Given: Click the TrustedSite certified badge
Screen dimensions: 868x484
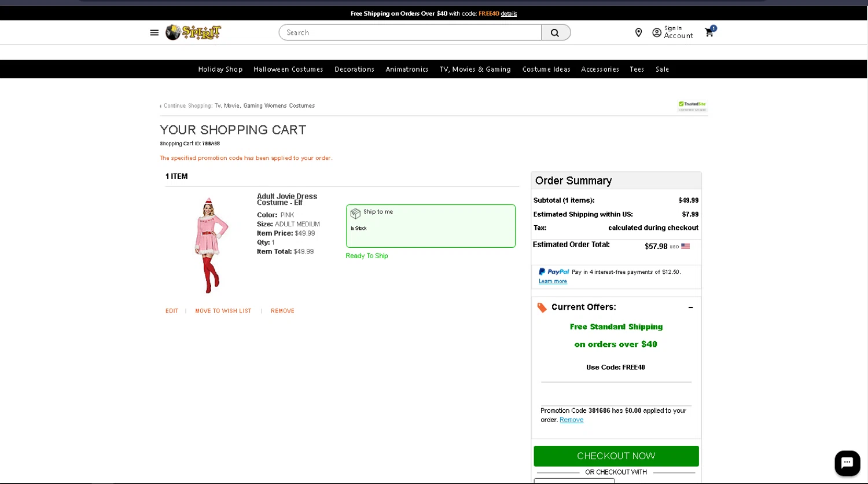Looking at the screenshot, I should [x=692, y=106].
